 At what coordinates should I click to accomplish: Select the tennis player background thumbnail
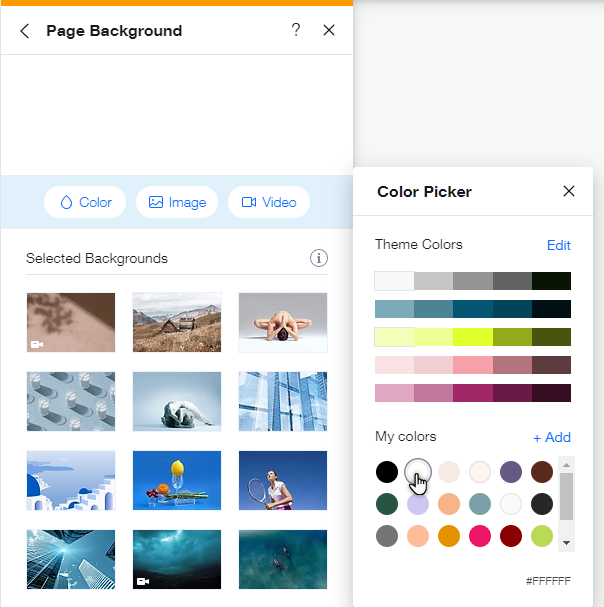(283, 481)
